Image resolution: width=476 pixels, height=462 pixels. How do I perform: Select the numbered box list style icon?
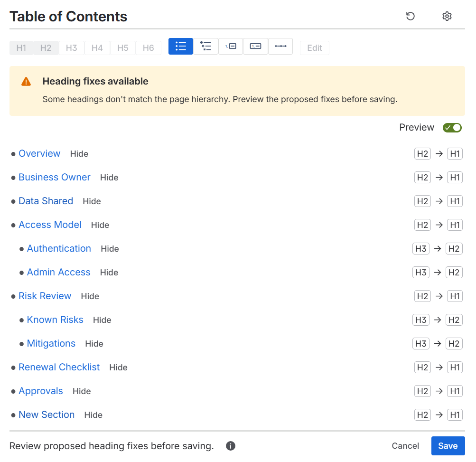click(x=256, y=46)
